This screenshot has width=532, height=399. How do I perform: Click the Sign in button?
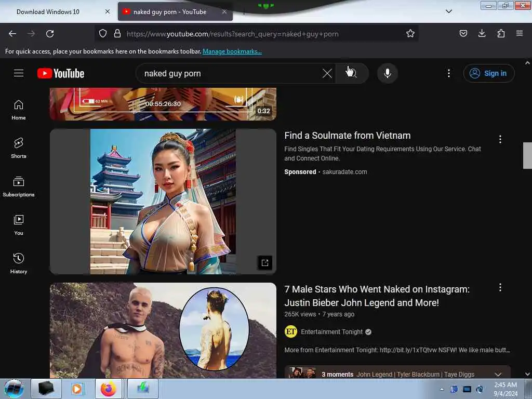coord(489,73)
